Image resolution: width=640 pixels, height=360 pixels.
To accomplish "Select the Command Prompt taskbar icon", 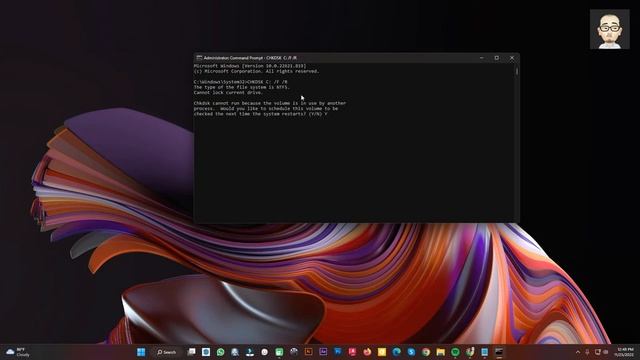I will (x=499, y=352).
